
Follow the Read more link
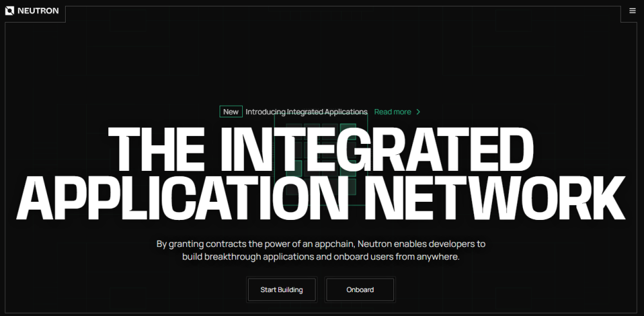tap(393, 112)
